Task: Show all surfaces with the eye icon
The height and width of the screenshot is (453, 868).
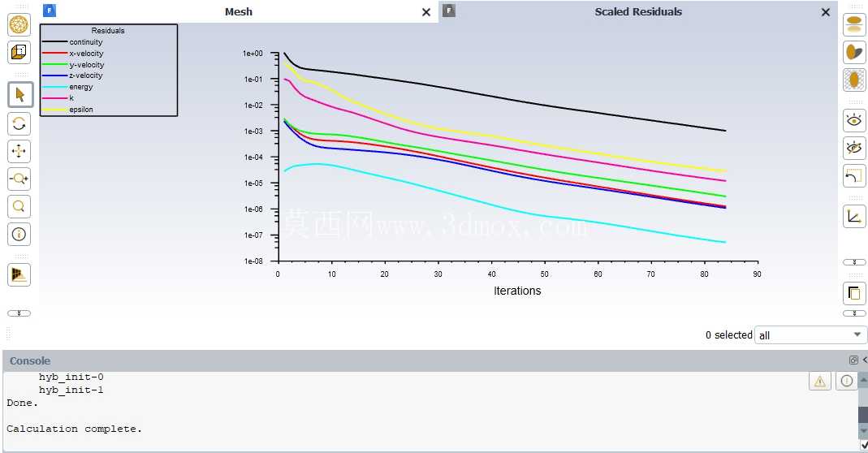Action: pyautogui.click(x=854, y=120)
